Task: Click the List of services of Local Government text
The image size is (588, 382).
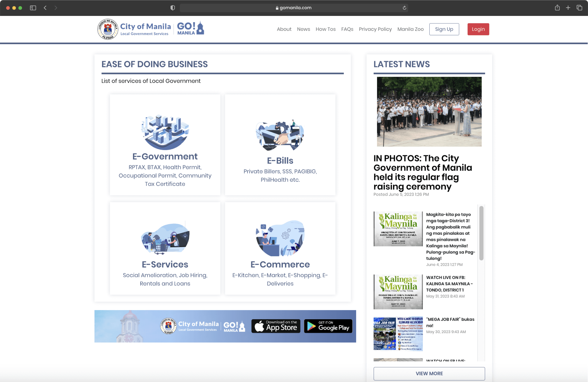Action: coord(151,81)
